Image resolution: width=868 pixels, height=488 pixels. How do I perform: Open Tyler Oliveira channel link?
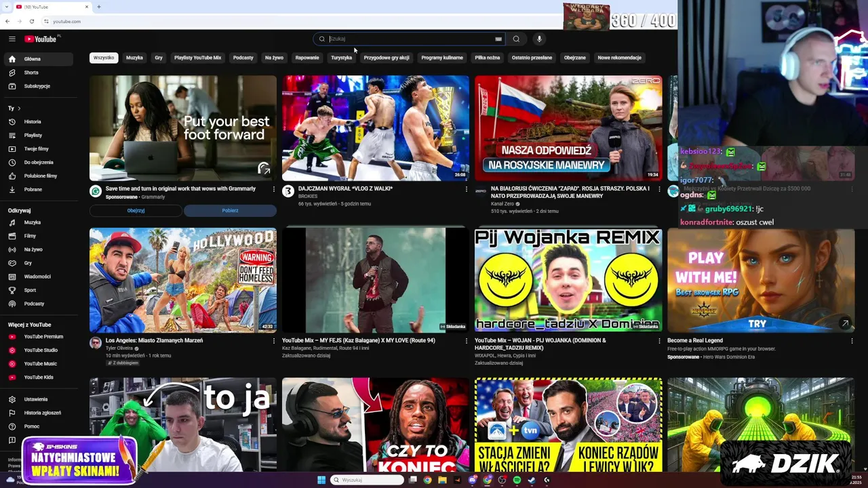coord(119,348)
